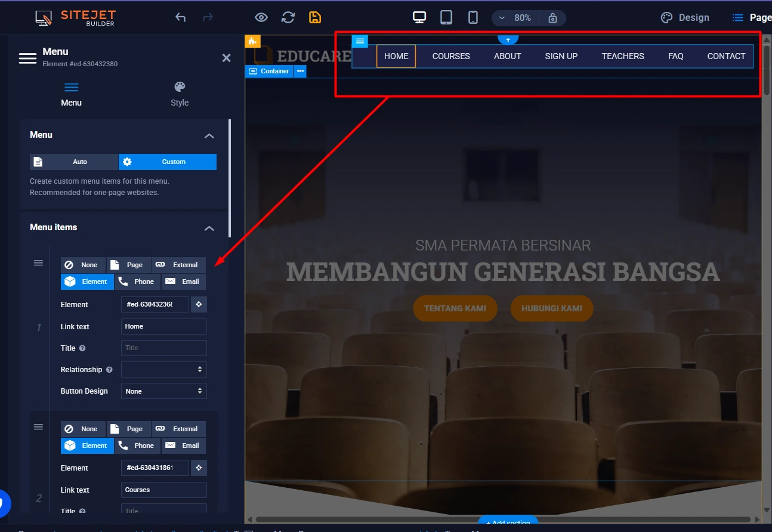Click the help icon next to Relationship
Viewport: 772px width, 532px height.
pos(109,370)
